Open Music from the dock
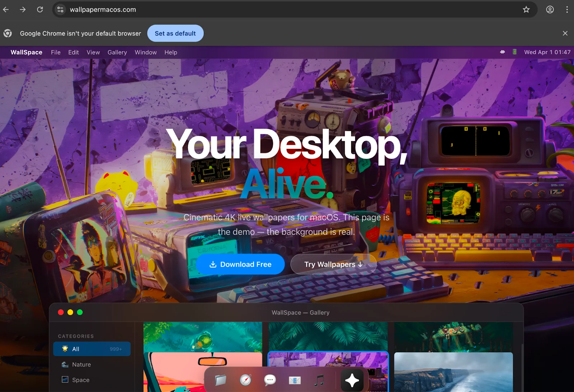The height and width of the screenshot is (392, 574). pos(319,380)
